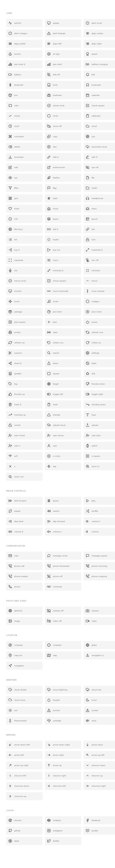115x868 pixels.
Task: Select the scissors icon
Action: 10,353
